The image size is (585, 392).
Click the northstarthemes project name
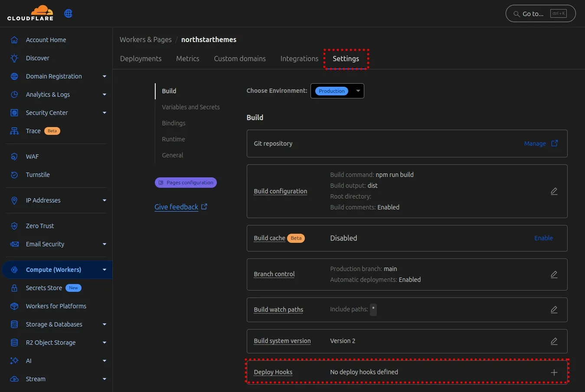(209, 39)
